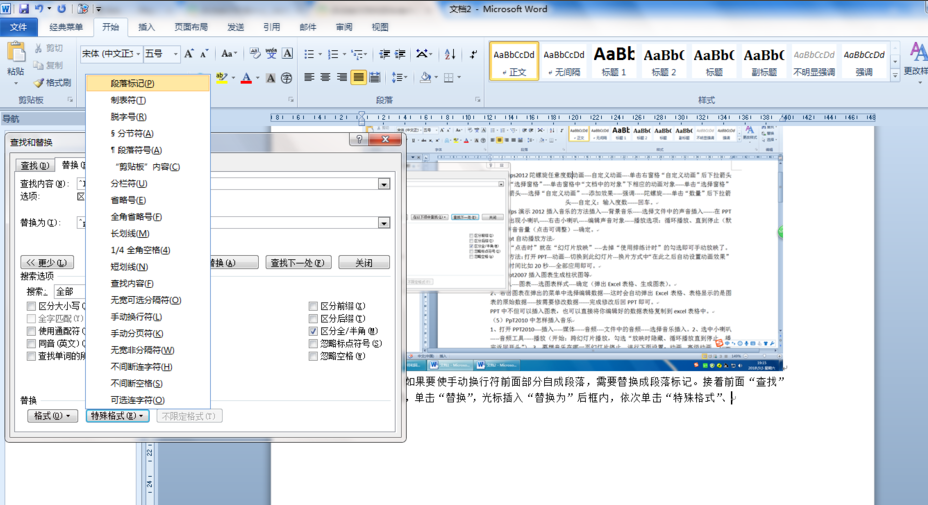The image size is (928, 505).
Task: Check the 忽略空格 checkbox
Action: coord(313,356)
